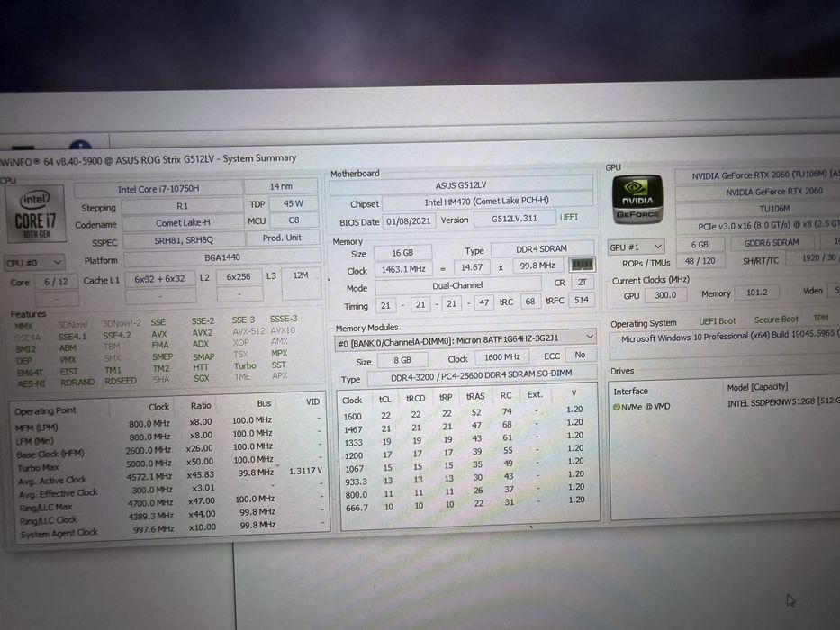
Task: Click the System Agent Clock row
Action: [173, 529]
